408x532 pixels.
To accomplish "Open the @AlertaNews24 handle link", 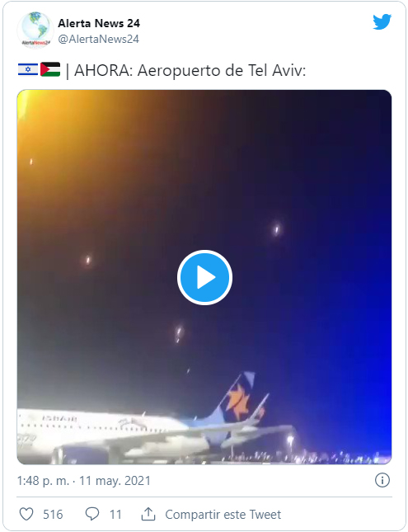I will coord(98,39).
